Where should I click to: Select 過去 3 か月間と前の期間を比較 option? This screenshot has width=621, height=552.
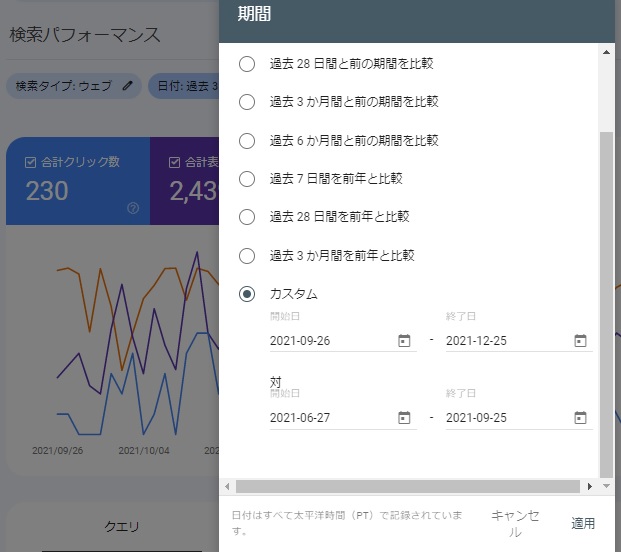247,102
